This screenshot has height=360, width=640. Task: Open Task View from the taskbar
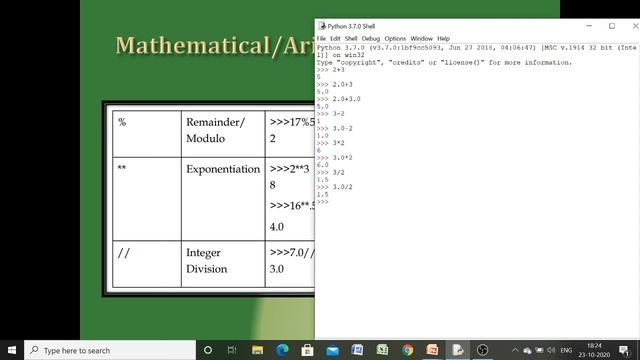coord(232,350)
